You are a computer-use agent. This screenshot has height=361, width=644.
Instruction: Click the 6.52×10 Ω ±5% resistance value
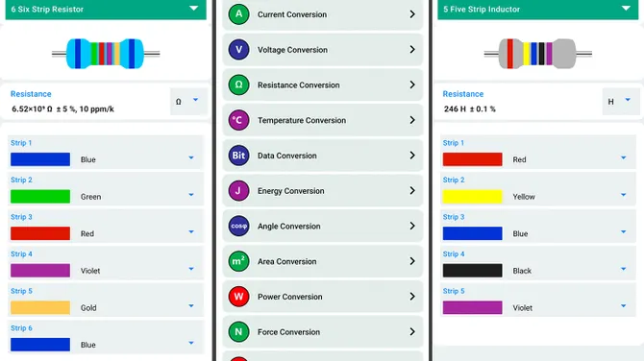coord(62,109)
